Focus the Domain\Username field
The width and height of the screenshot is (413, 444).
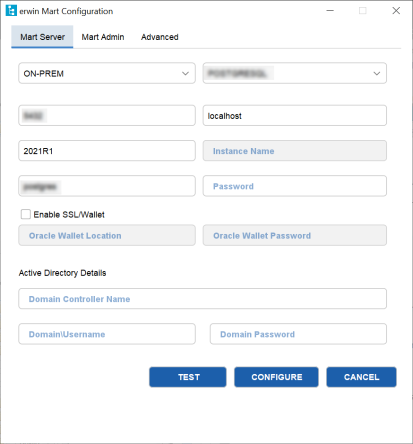click(107, 334)
